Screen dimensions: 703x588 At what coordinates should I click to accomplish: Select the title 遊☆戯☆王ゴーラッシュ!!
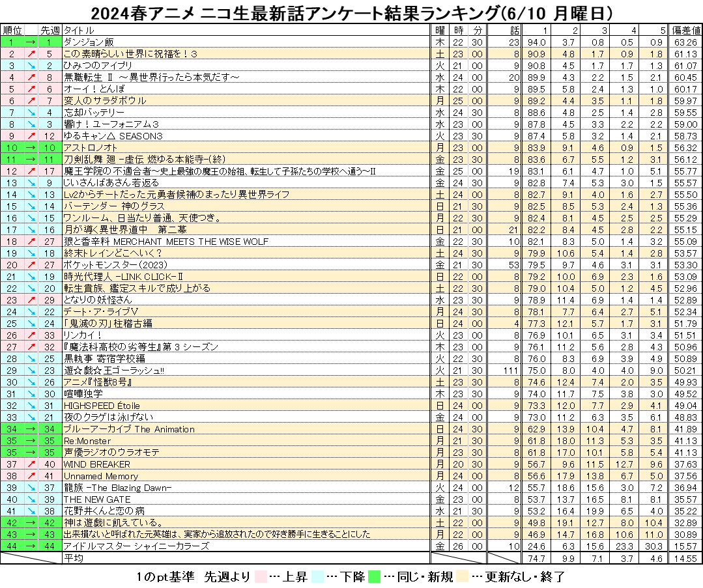[114, 371]
